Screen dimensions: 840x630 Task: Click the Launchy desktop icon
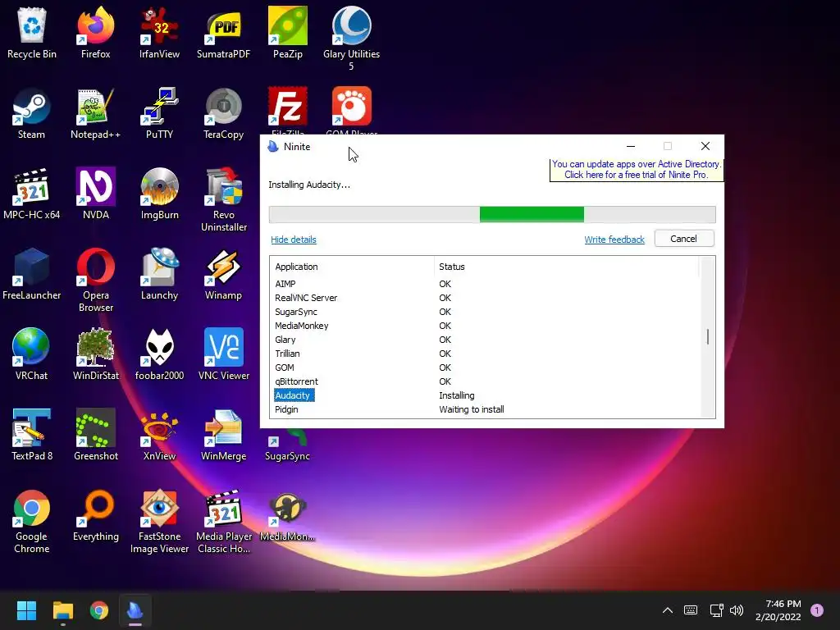click(x=159, y=274)
